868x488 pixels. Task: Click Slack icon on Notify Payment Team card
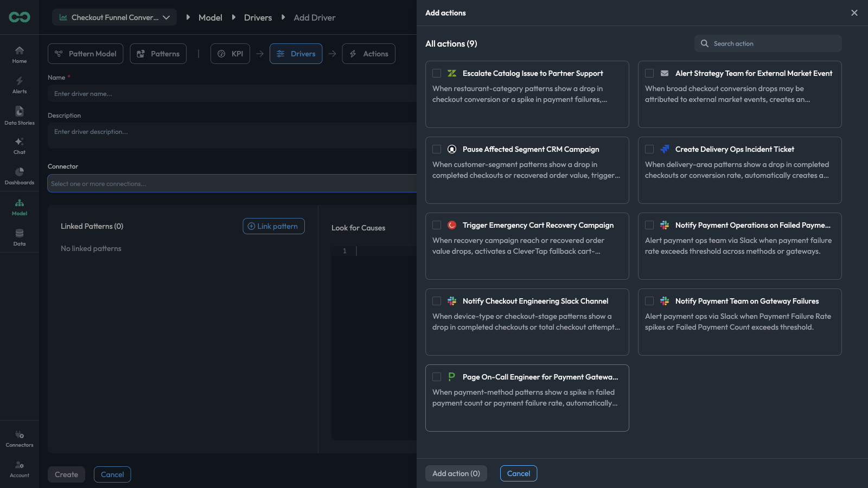(665, 301)
